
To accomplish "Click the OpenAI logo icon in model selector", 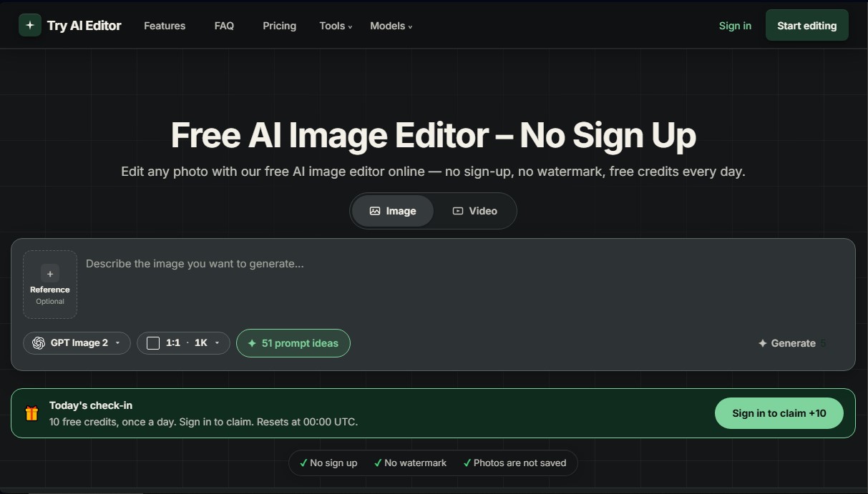I will (x=39, y=343).
